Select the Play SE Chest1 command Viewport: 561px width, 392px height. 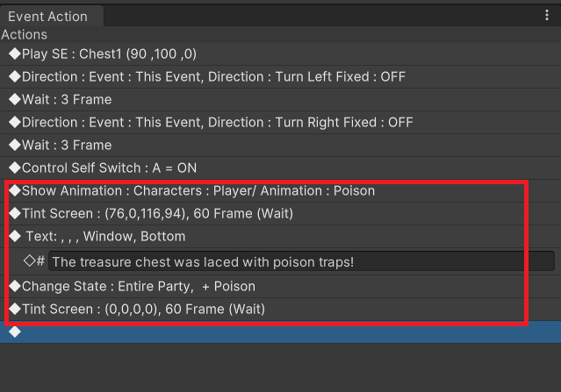pos(109,54)
